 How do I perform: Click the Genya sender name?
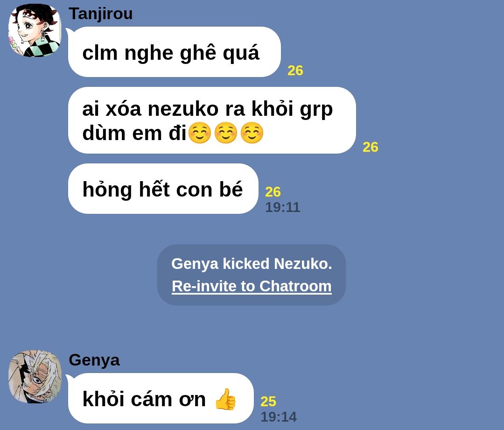94,360
